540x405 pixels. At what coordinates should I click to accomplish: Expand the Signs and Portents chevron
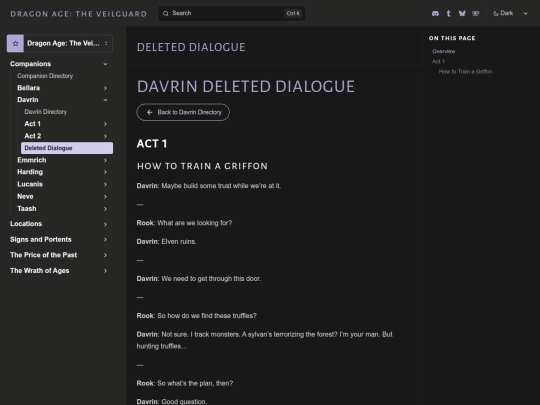point(105,240)
